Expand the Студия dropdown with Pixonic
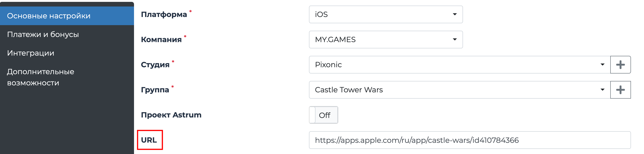Screen dimensions: 644x154 tap(450, 64)
